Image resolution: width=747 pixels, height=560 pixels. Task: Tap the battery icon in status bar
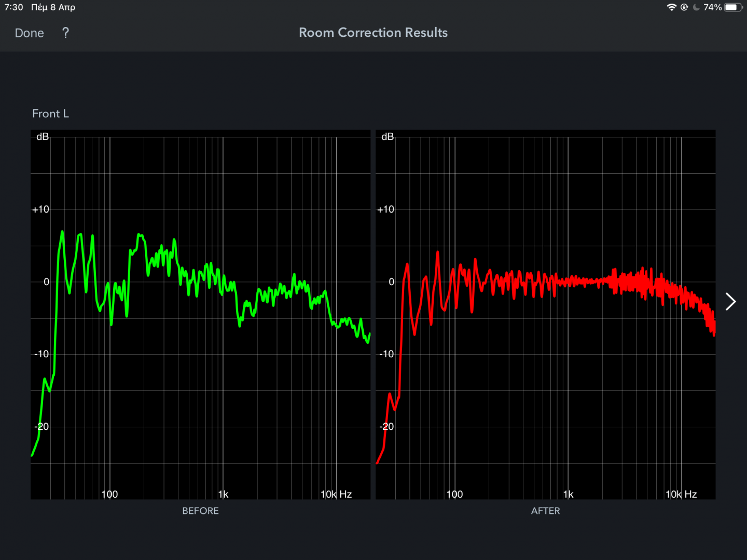tap(733, 7)
